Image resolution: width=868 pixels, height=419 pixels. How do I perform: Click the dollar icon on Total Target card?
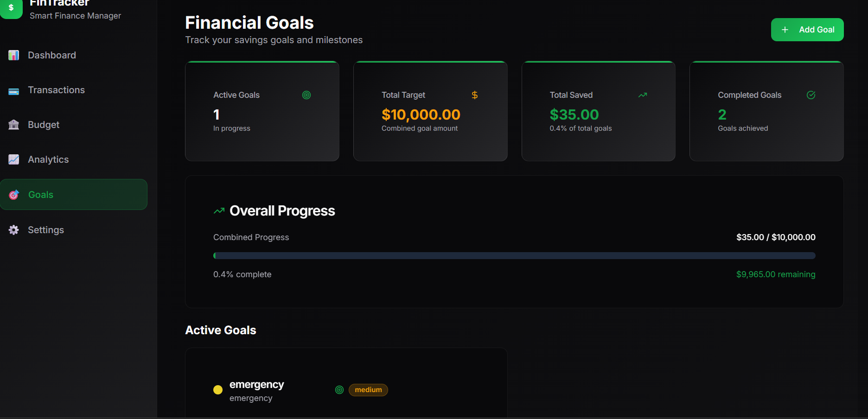coord(474,95)
